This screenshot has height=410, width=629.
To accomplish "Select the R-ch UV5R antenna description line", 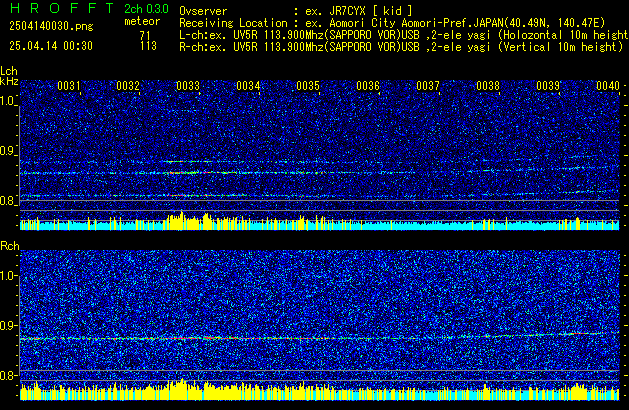I will point(401,47).
